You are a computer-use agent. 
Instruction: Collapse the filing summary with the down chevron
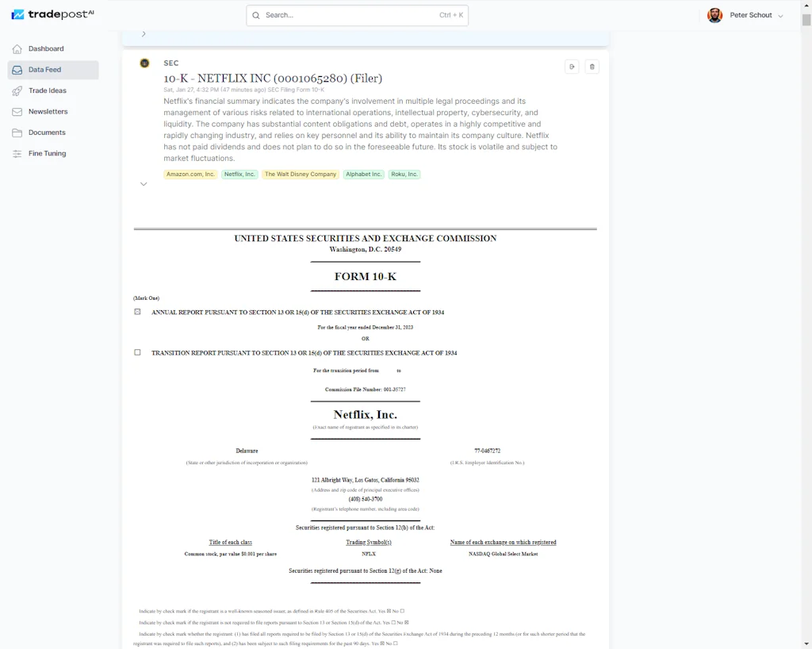click(144, 184)
